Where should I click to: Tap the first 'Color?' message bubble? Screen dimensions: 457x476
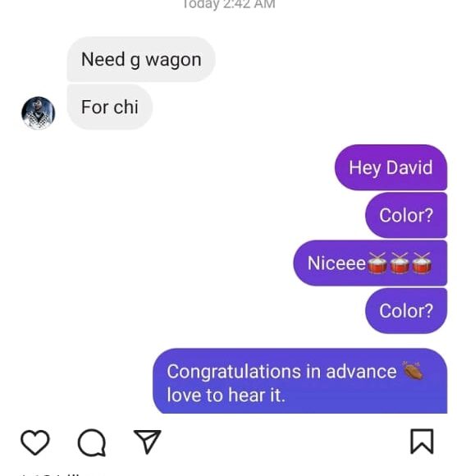click(x=406, y=215)
